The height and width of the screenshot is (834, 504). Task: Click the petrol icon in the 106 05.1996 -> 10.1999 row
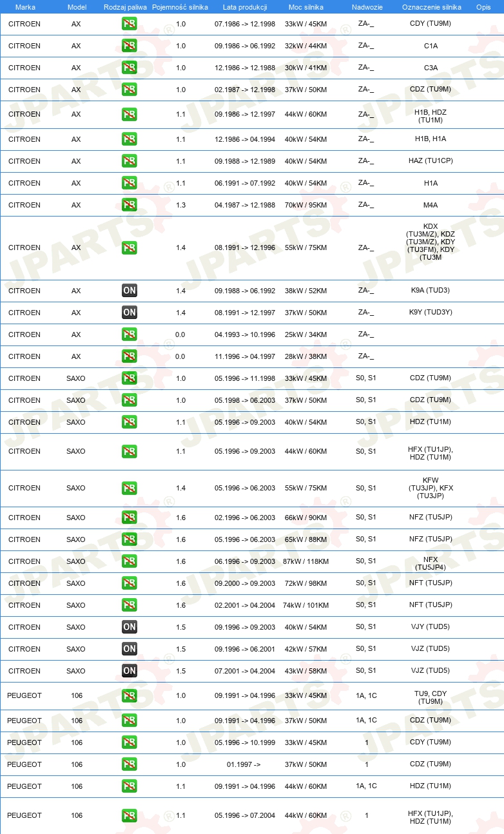point(130,742)
